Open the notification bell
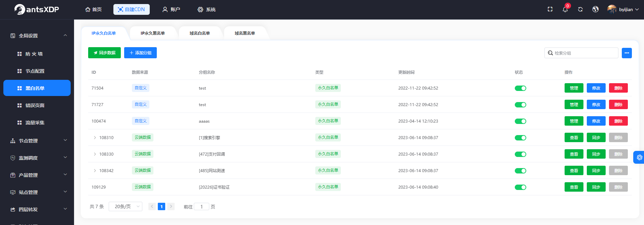Screen dimensions: 644x225 coord(565,9)
